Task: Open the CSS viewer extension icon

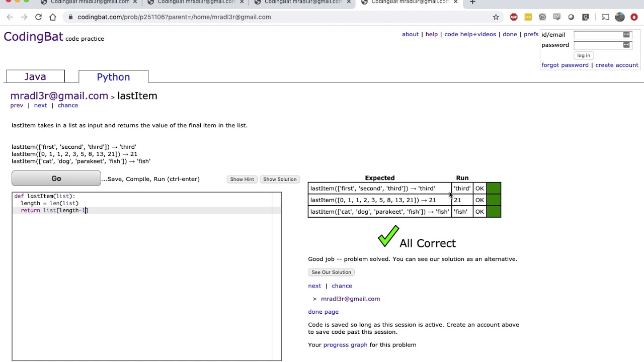Action: (556, 17)
